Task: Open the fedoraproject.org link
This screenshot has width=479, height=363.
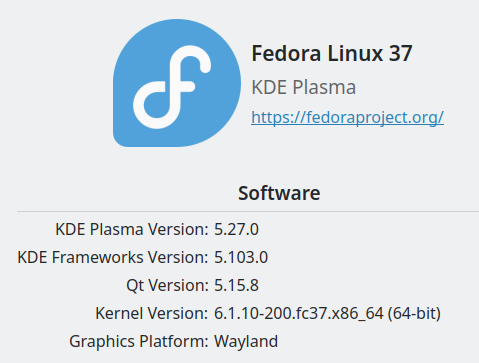Action: pos(347,118)
